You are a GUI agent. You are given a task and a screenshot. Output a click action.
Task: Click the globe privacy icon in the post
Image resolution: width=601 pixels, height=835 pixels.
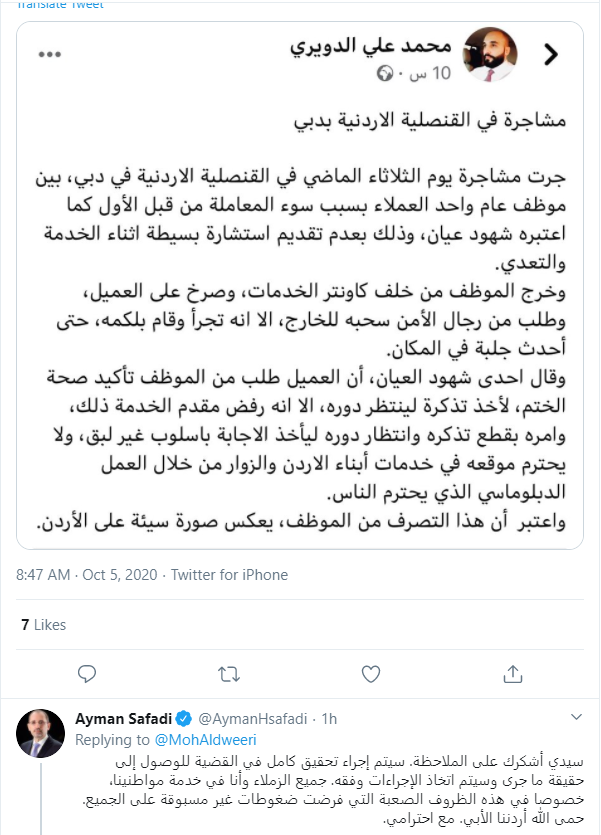point(387,75)
